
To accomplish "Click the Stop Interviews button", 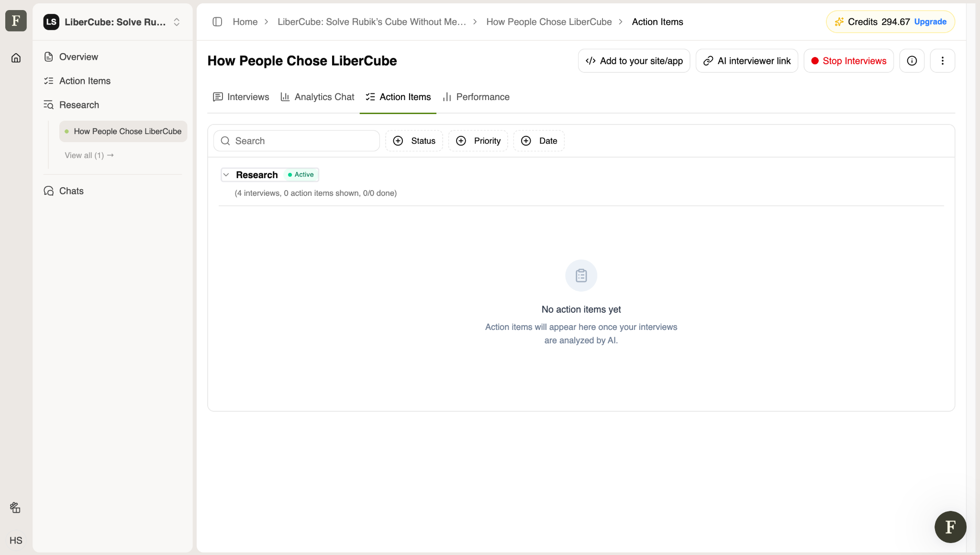I will tap(848, 61).
